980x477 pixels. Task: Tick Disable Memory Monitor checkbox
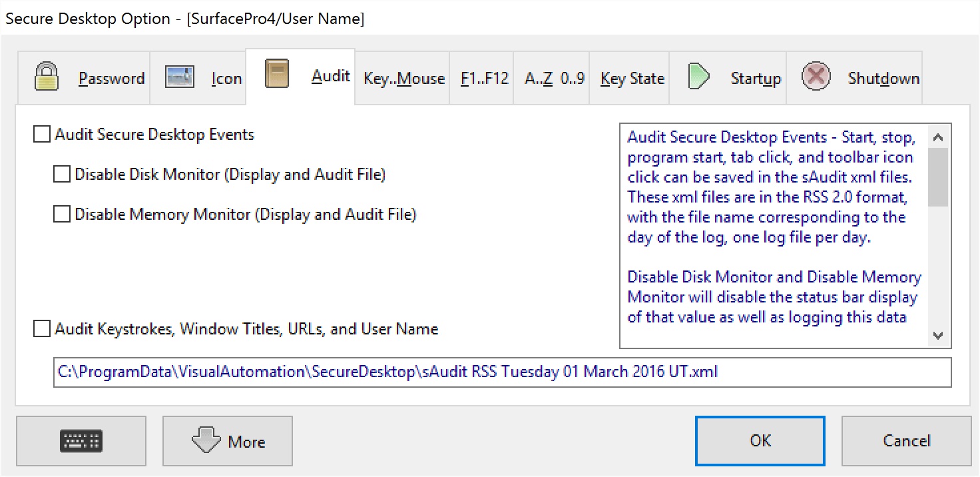62,215
